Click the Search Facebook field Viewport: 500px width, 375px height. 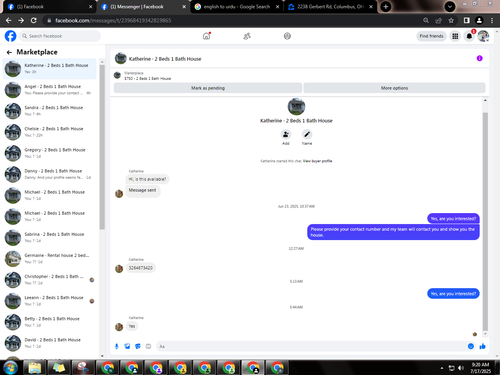(x=60, y=36)
